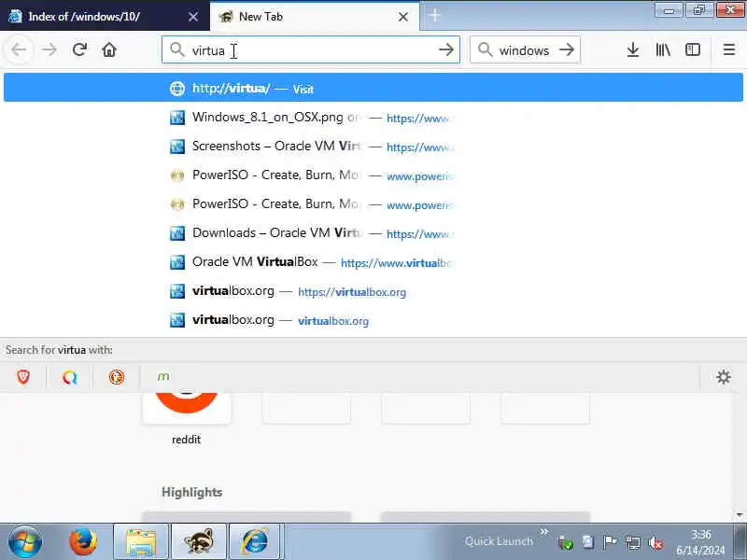Reload the current page
This screenshot has width=747, height=560.
click(x=79, y=49)
